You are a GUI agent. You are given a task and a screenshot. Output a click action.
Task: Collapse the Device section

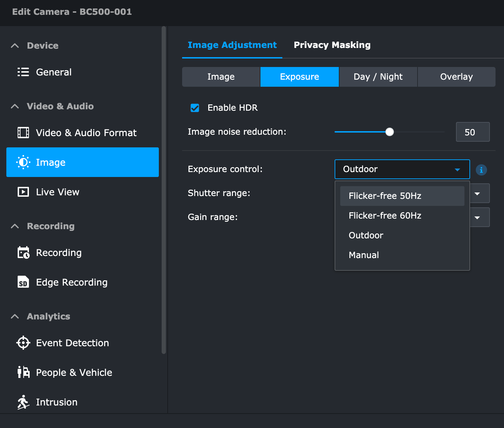(x=15, y=46)
